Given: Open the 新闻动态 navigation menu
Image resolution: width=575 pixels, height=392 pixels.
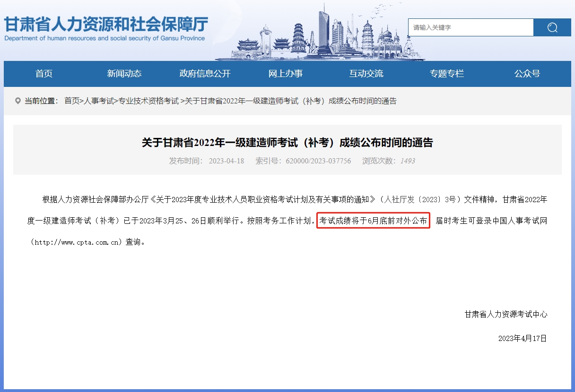Looking at the screenshot, I should 124,74.
